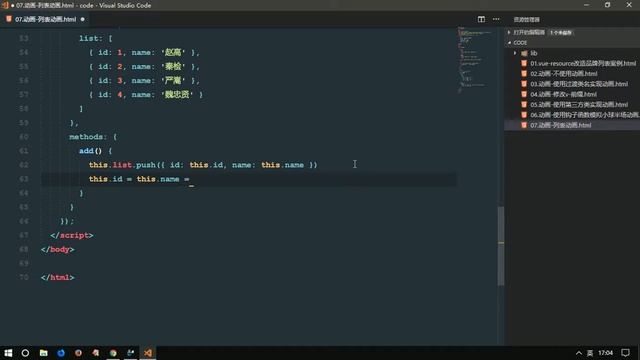
Task: Click the editor vertical scrollbar thumb
Action: click(x=501, y=246)
